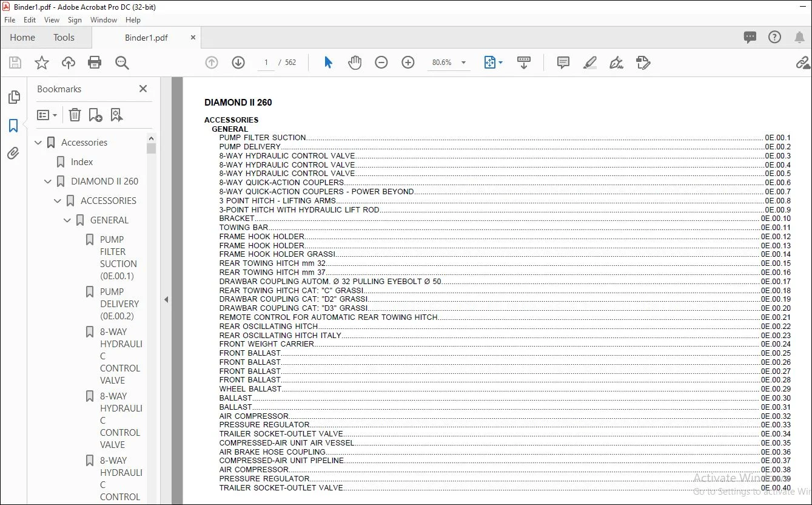Save the file with the floppy disk icon
The image size is (812, 505).
tap(15, 63)
